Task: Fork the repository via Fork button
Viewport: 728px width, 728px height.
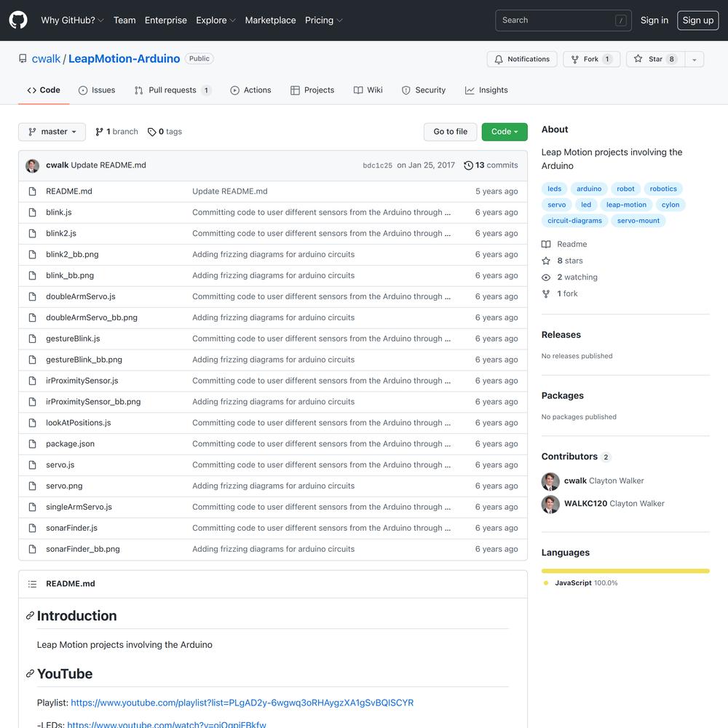Action: click(591, 59)
